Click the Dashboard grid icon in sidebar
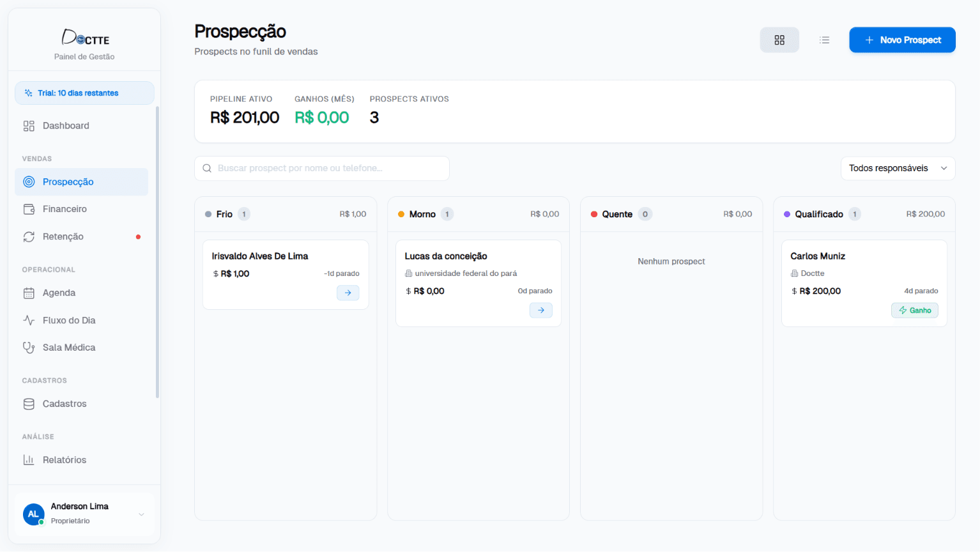Image resolution: width=980 pixels, height=552 pixels. coord(29,126)
